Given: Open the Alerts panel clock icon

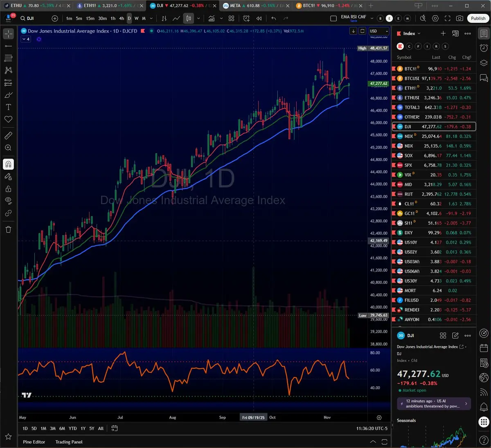Looking at the screenshot, I should (x=484, y=48).
